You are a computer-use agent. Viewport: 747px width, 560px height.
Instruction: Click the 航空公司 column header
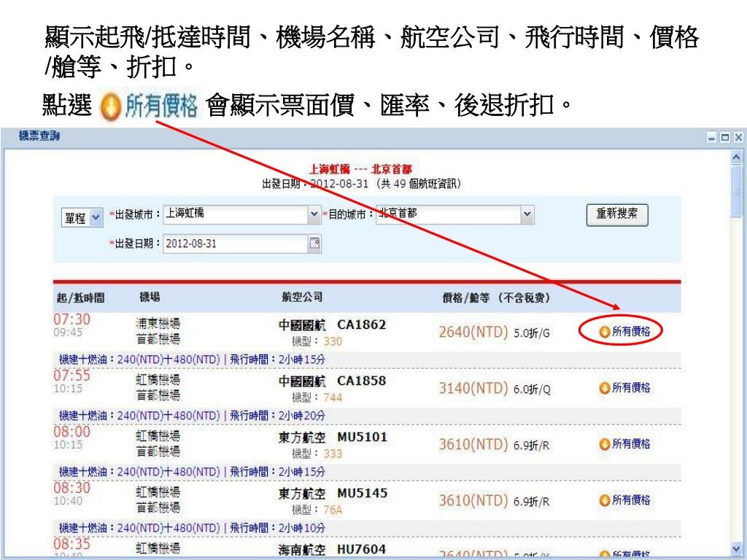tap(302, 297)
